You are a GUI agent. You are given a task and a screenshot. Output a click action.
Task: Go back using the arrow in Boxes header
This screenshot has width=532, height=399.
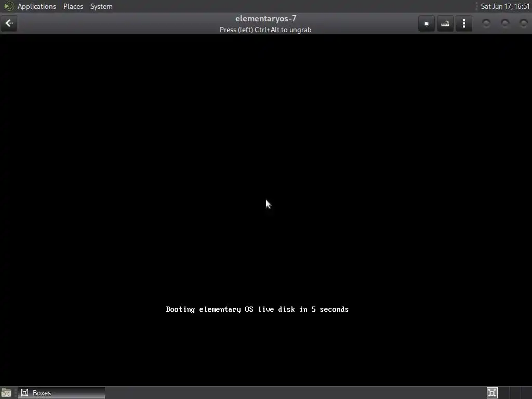pos(9,23)
